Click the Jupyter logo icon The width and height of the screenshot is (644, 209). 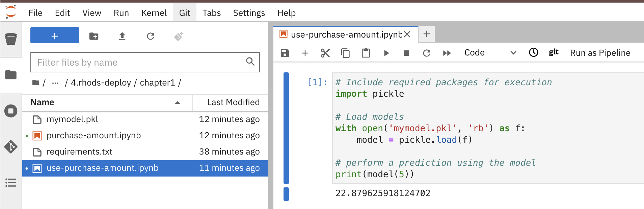(x=11, y=12)
